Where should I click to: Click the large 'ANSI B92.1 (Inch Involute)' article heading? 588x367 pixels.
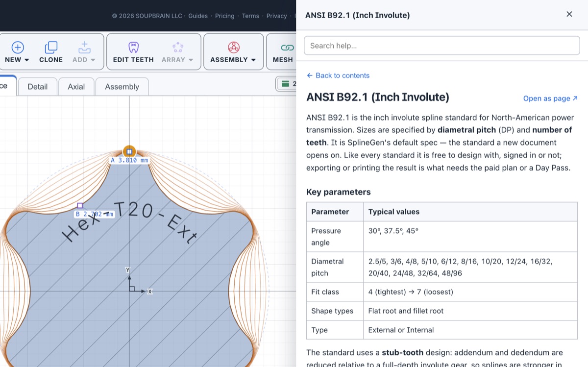click(378, 97)
